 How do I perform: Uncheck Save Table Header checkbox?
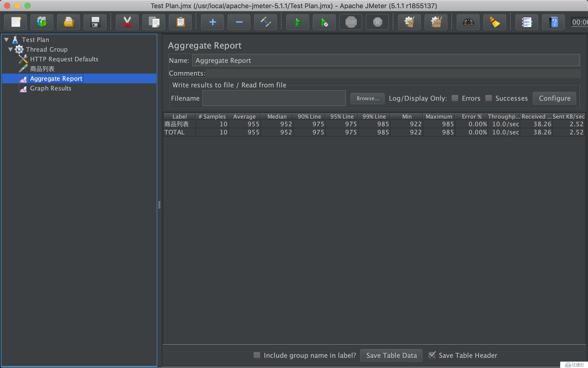pyautogui.click(x=432, y=355)
